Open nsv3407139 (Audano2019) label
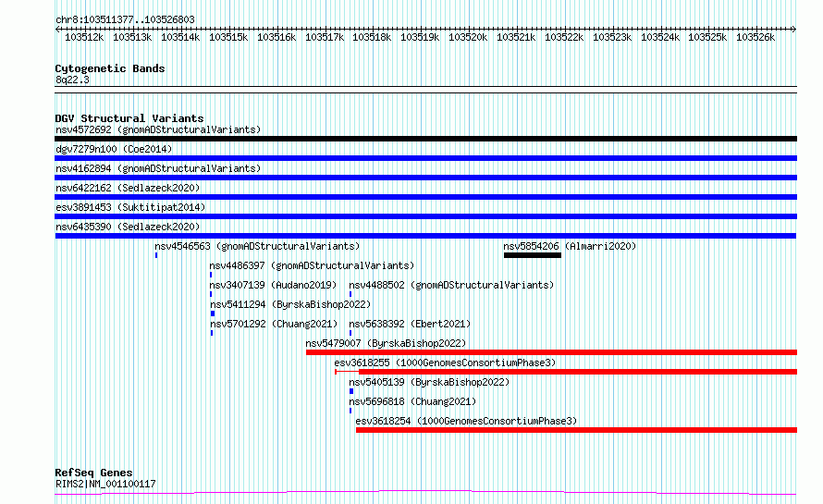The image size is (823, 504). 273,285
